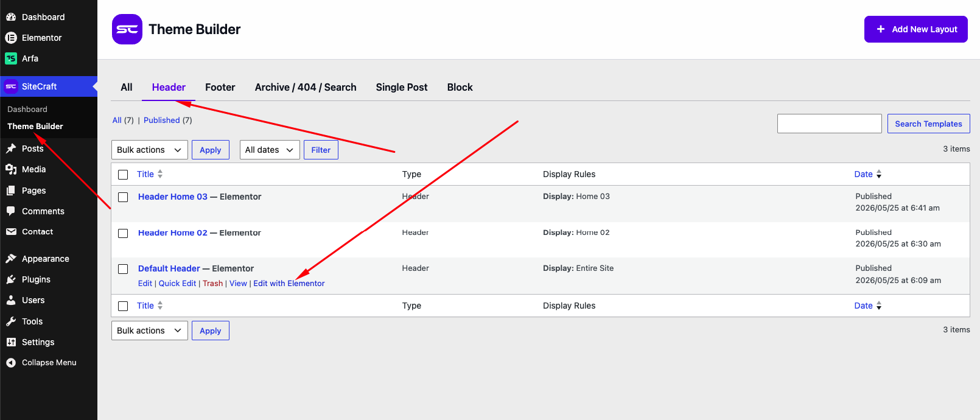Click the Search Templates button

point(928,124)
